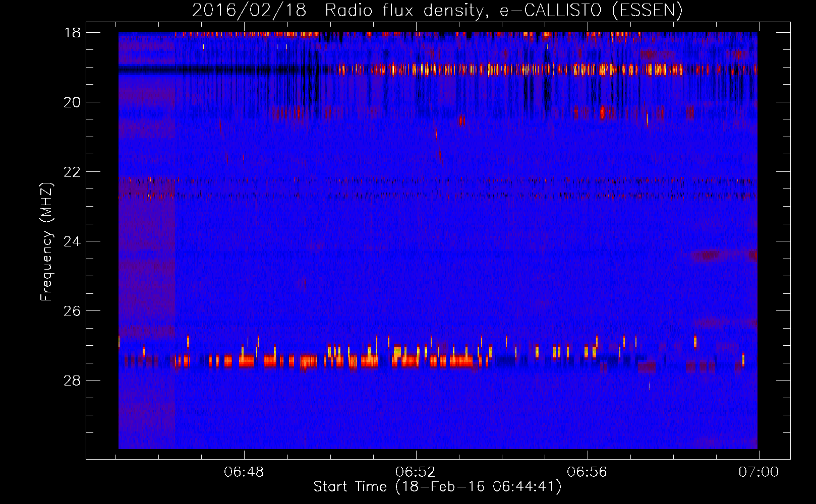
Task: Click the 'Frequency (MHZ)' y-axis label
Action: point(46,242)
